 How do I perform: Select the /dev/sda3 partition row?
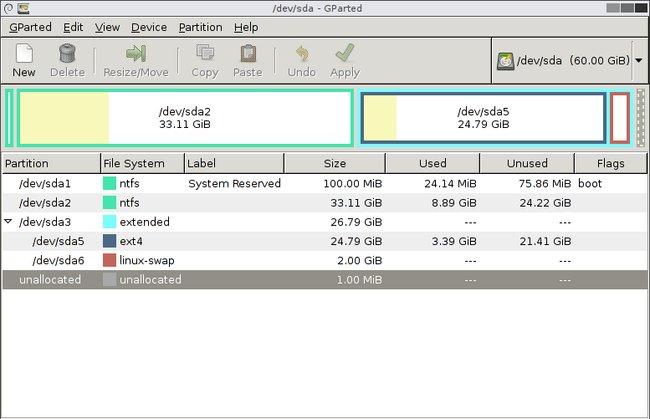click(x=325, y=222)
